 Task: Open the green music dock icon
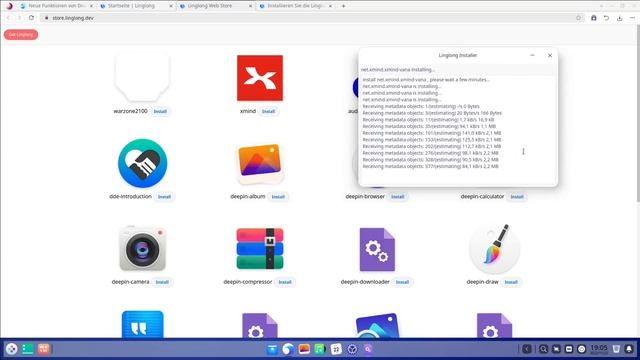320,349
